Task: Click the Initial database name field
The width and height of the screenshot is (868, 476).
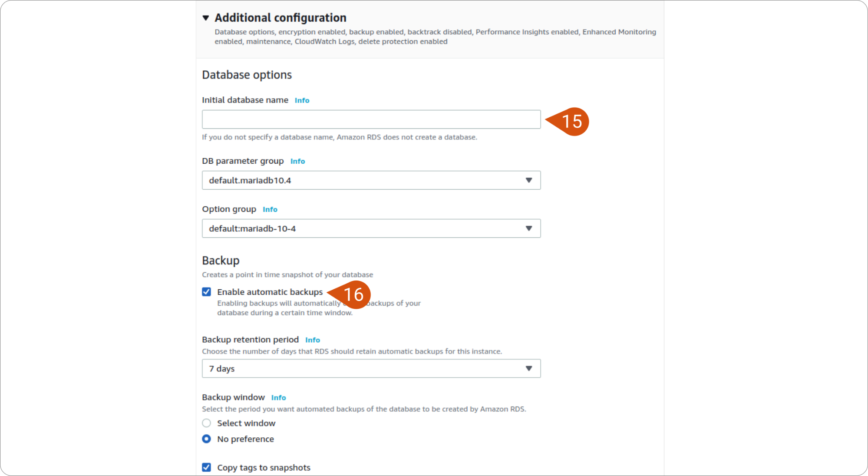Action: click(x=371, y=119)
